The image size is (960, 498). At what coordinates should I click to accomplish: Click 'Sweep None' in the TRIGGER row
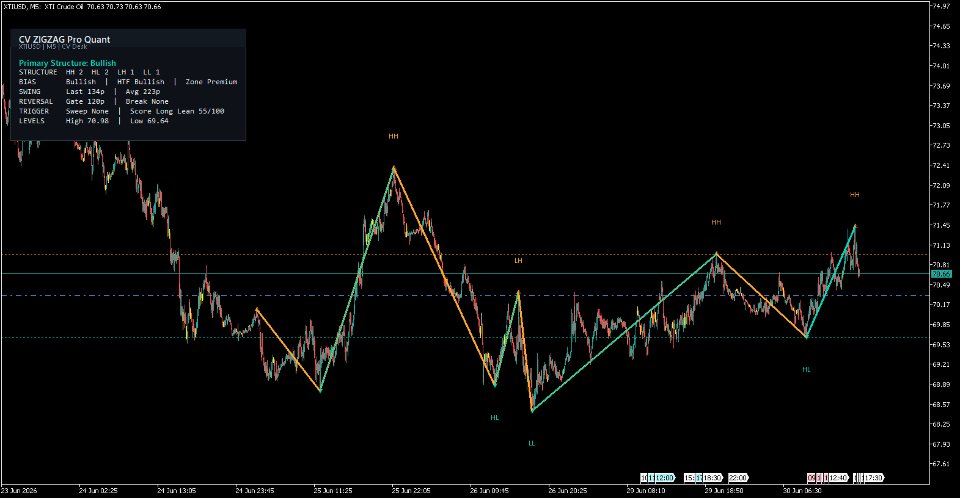pyautogui.click(x=87, y=111)
